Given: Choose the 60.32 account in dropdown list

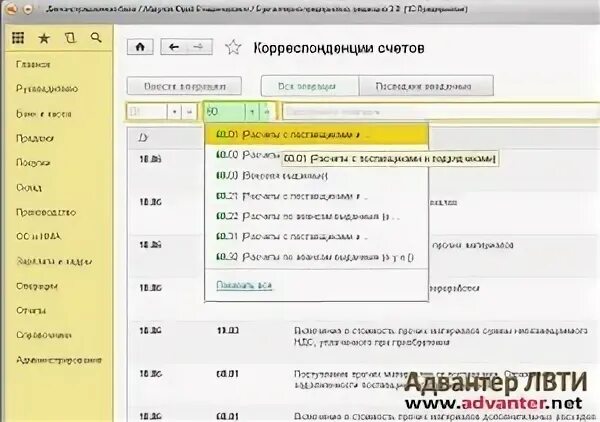Looking at the screenshot, I should (x=316, y=257).
